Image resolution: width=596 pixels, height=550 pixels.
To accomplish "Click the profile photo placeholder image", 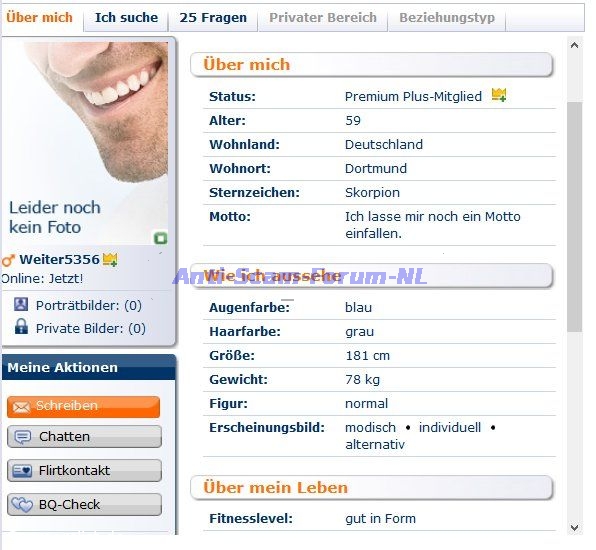I will (x=85, y=143).
